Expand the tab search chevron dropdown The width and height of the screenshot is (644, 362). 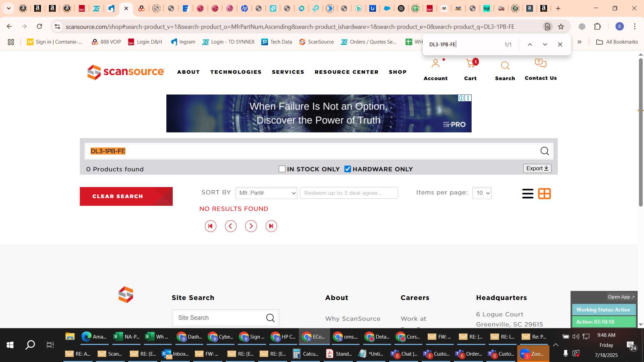point(9,8)
